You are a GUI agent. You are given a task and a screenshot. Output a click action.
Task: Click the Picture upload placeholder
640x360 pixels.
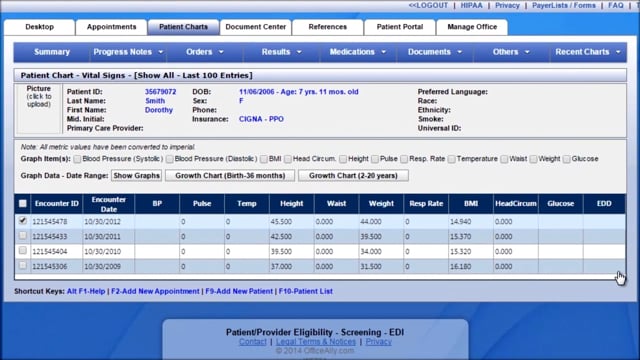pos(39,108)
